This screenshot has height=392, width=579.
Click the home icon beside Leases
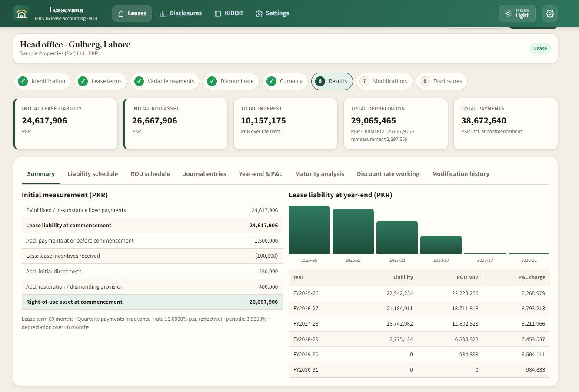tap(121, 13)
